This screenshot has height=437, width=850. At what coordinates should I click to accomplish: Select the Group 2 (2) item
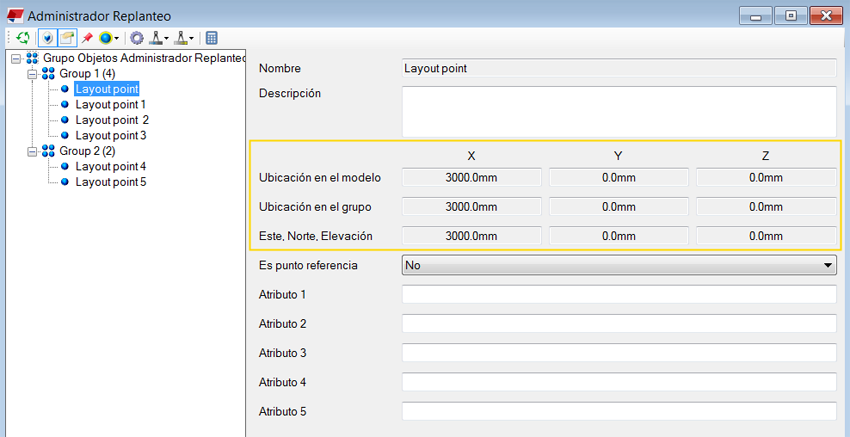tap(87, 151)
